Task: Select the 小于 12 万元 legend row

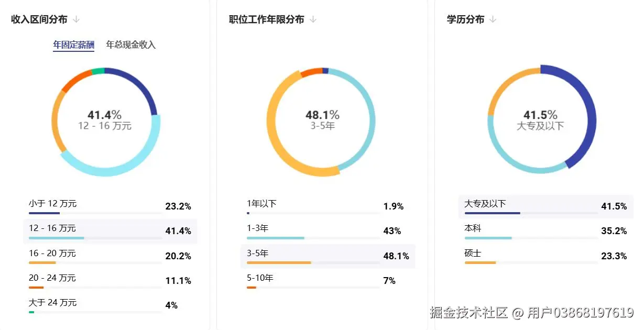Action: [110, 206]
